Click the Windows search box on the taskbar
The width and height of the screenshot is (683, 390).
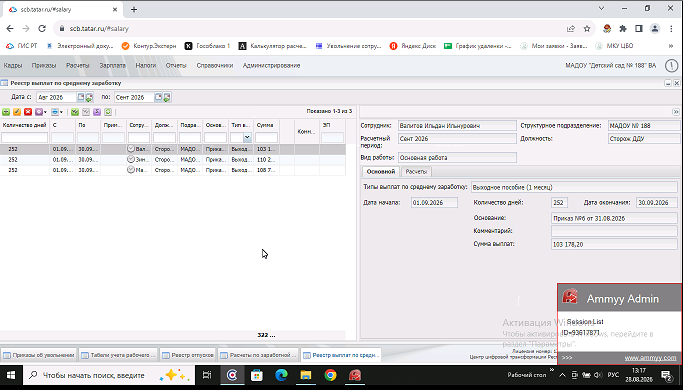(109, 375)
